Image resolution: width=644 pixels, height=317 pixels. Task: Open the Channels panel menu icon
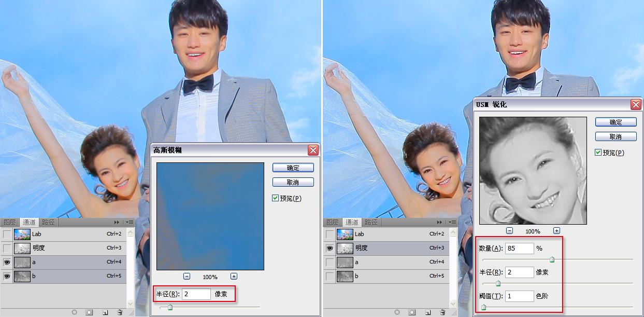point(130,223)
